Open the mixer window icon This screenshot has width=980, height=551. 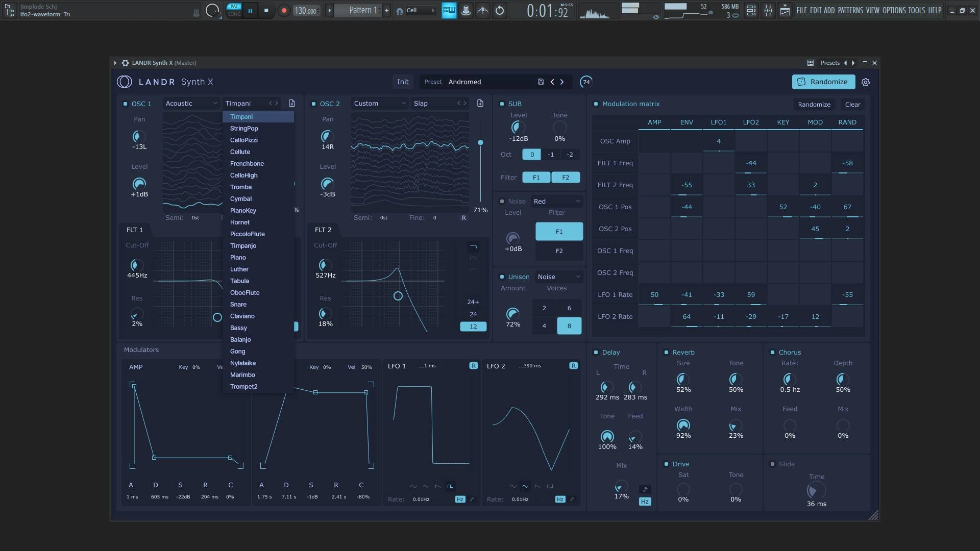coord(768,10)
